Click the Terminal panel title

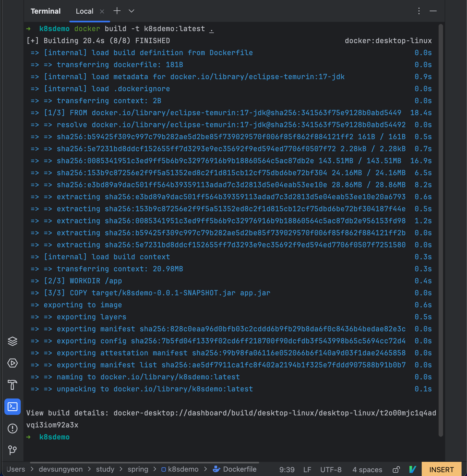click(46, 11)
